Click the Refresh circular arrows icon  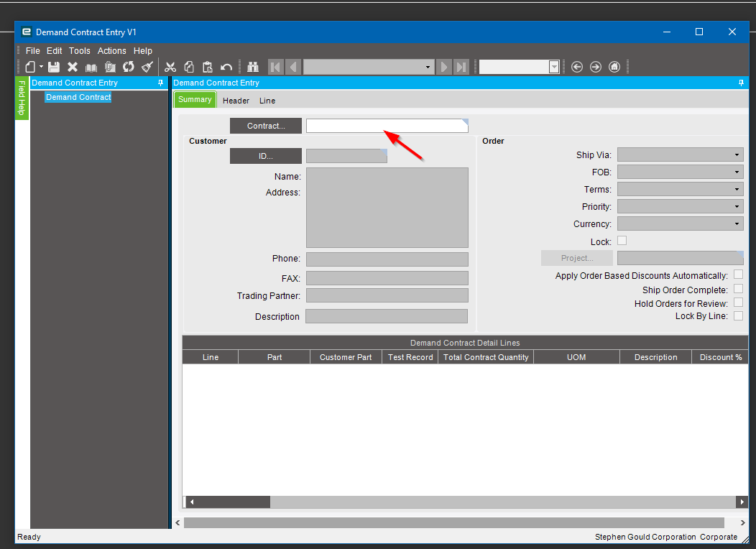pos(128,67)
